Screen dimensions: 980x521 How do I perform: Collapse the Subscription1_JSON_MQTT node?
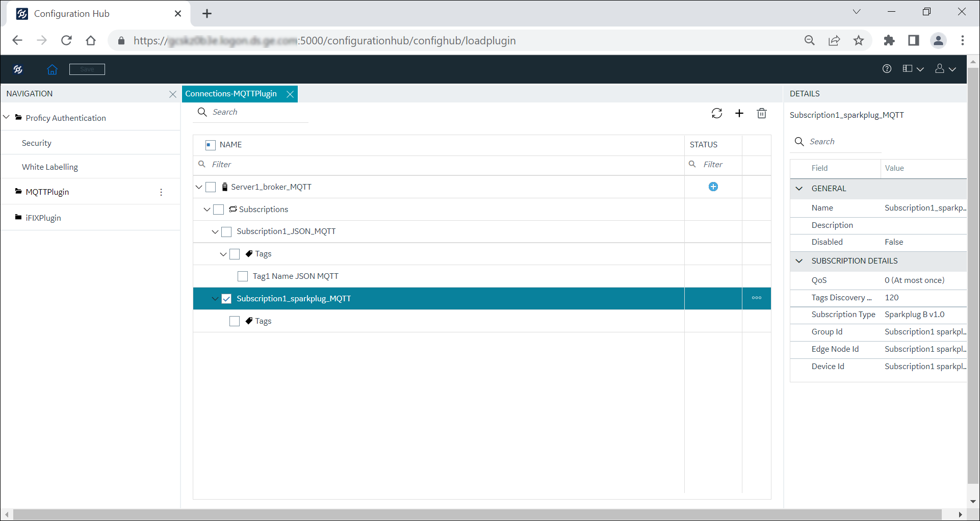tap(215, 232)
